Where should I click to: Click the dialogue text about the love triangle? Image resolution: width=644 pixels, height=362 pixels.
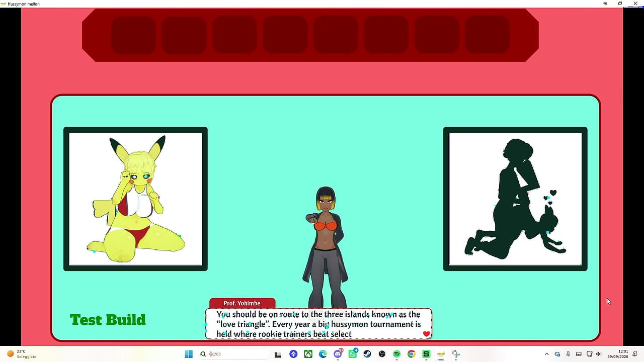point(318,324)
